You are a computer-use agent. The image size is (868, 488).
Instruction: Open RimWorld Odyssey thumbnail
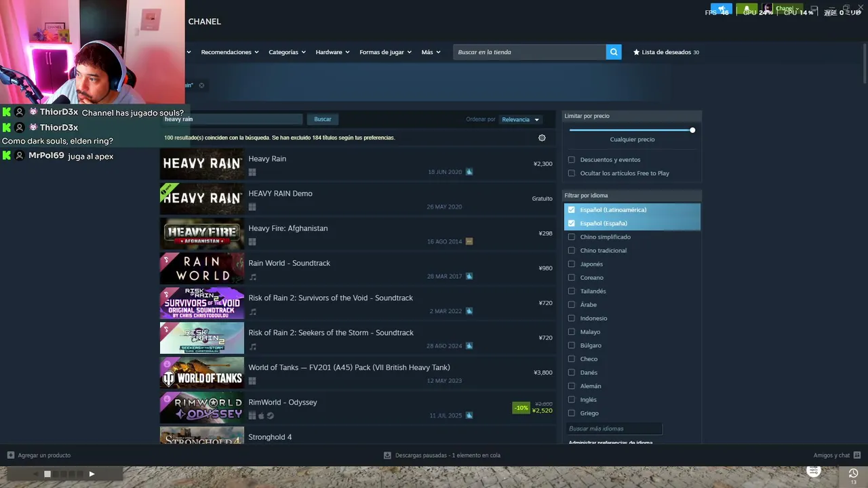[202, 407]
